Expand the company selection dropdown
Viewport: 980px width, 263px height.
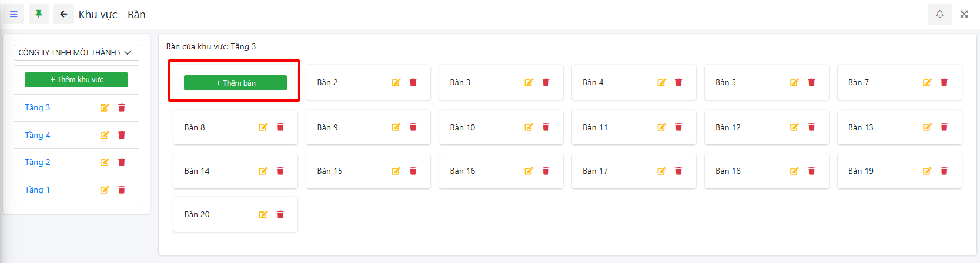point(76,53)
